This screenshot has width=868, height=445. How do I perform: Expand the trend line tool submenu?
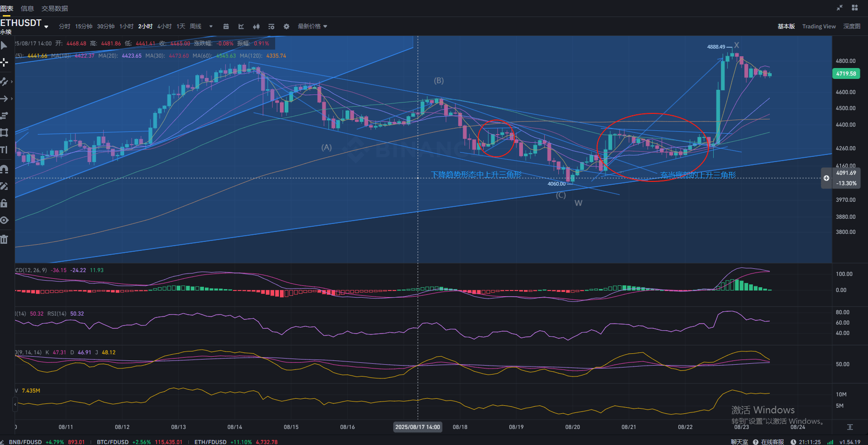12,82
